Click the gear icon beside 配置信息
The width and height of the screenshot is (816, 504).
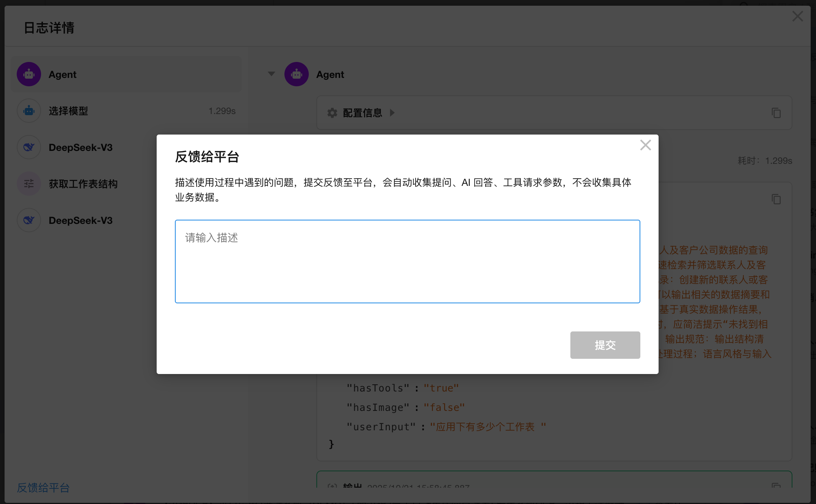(x=332, y=113)
